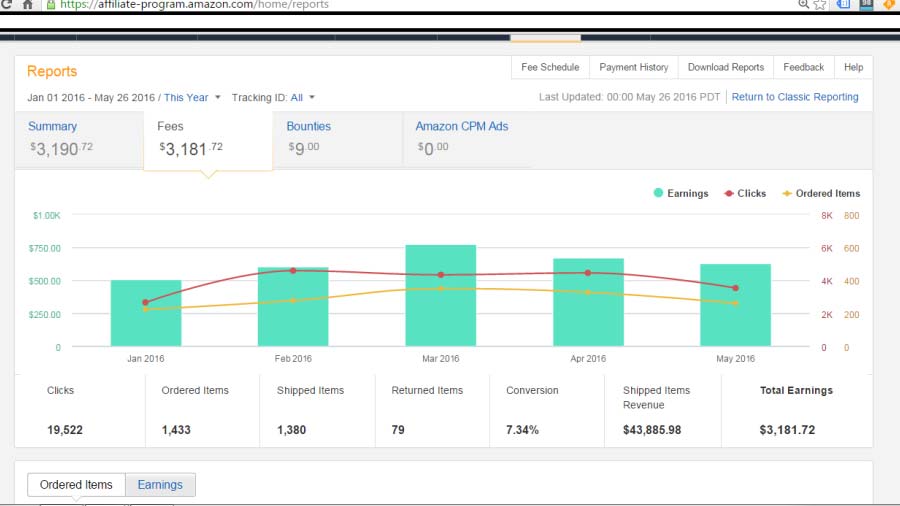Click the bookmark star icon in address bar
The image size is (900, 506).
pos(820,5)
